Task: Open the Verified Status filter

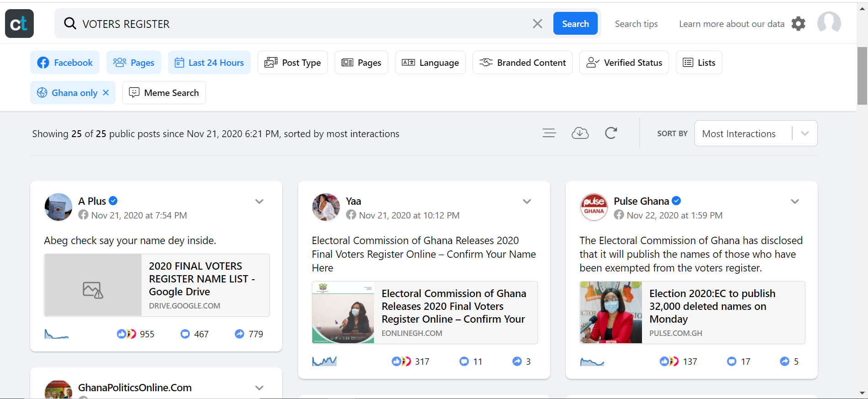Action: point(624,63)
